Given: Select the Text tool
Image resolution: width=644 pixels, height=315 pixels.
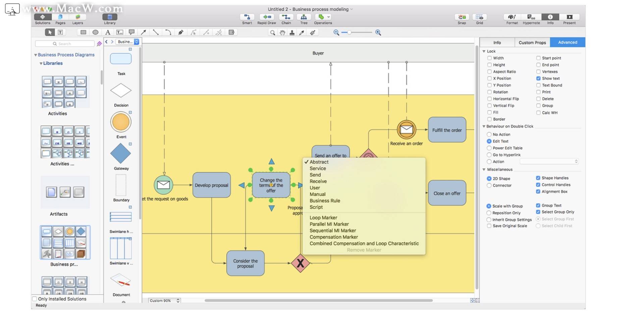Looking at the screenshot, I should click(108, 32).
